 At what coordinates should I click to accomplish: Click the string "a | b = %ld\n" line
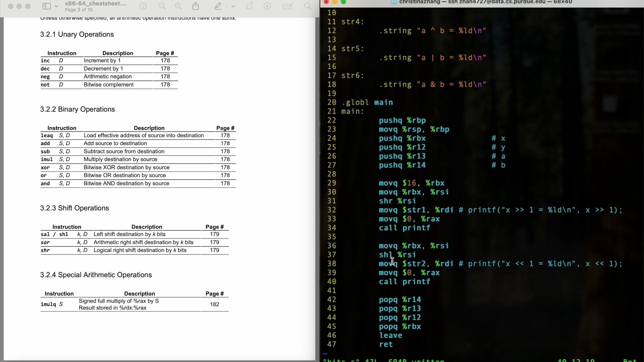[433, 58]
